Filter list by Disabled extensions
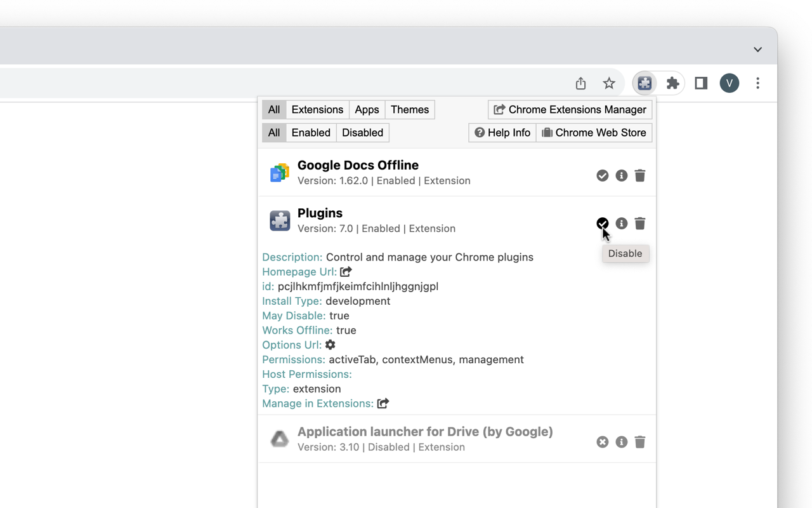 (362, 133)
